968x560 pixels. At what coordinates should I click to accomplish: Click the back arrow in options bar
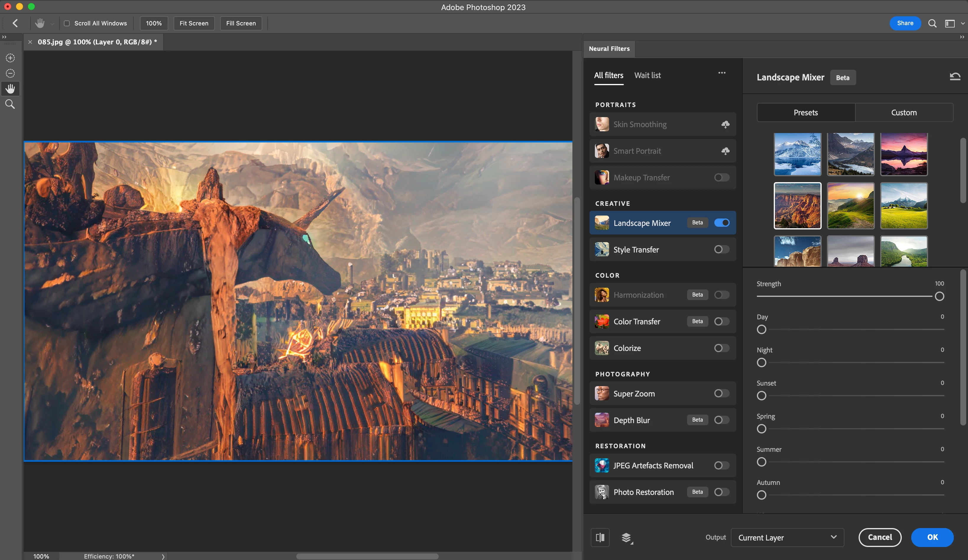pos(15,23)
